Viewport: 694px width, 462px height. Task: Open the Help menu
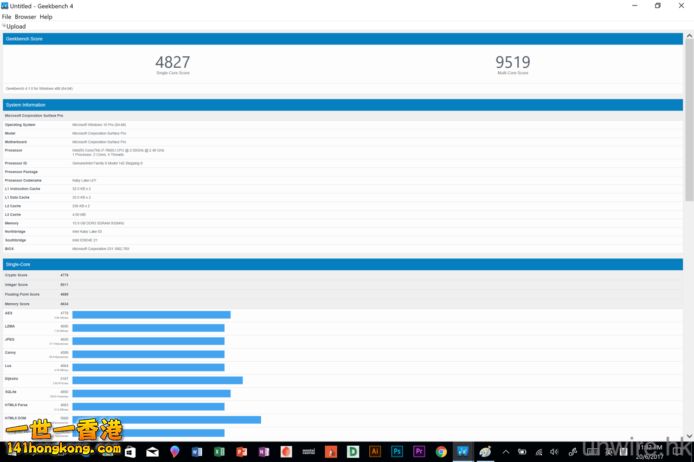click(46, 17)
